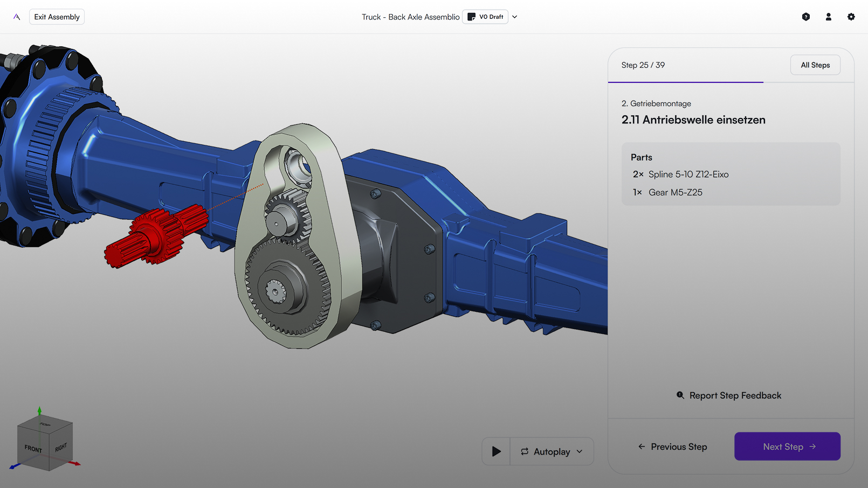868x488 pixels.
Task: Open the user account icon
Action: coord(829,17)
